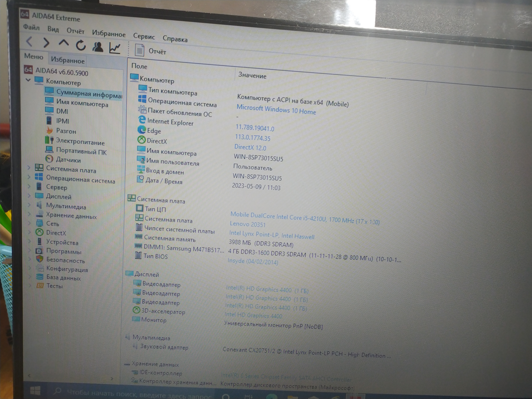Expand the DirectX tree node
The image size is (532, 399).
coord(29,232)
